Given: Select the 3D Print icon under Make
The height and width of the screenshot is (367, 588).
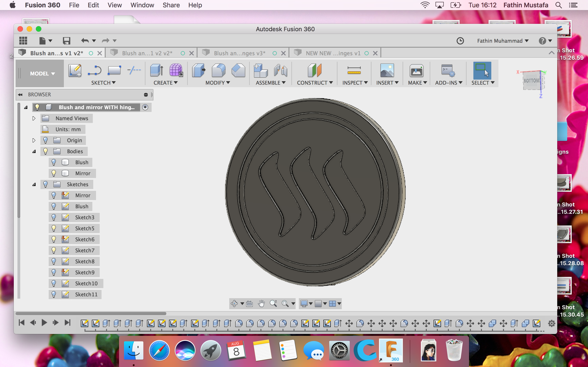Looking at the screenshot, I should coord(416,71).
